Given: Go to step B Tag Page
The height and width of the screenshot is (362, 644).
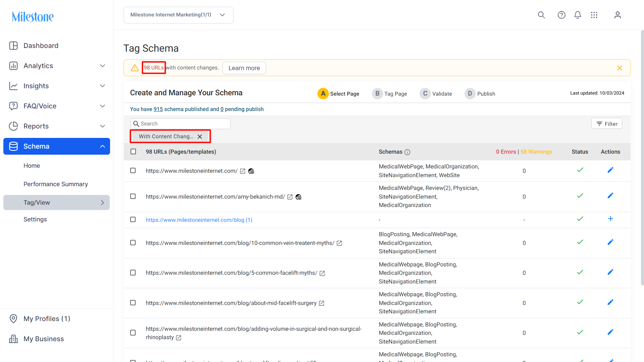Looking at the screenshot, I should click(390, 94).
